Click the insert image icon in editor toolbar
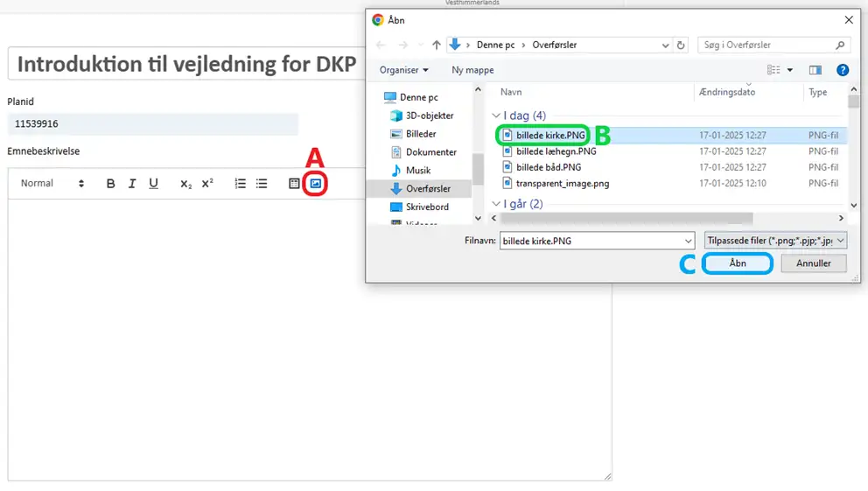 click(316, 184)
